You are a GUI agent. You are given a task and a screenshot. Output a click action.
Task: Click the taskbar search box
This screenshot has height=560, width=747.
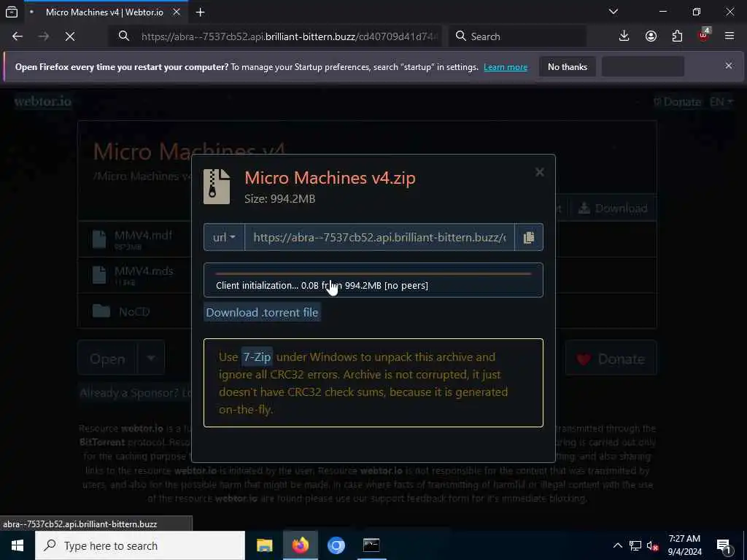[x=140, y=545]
